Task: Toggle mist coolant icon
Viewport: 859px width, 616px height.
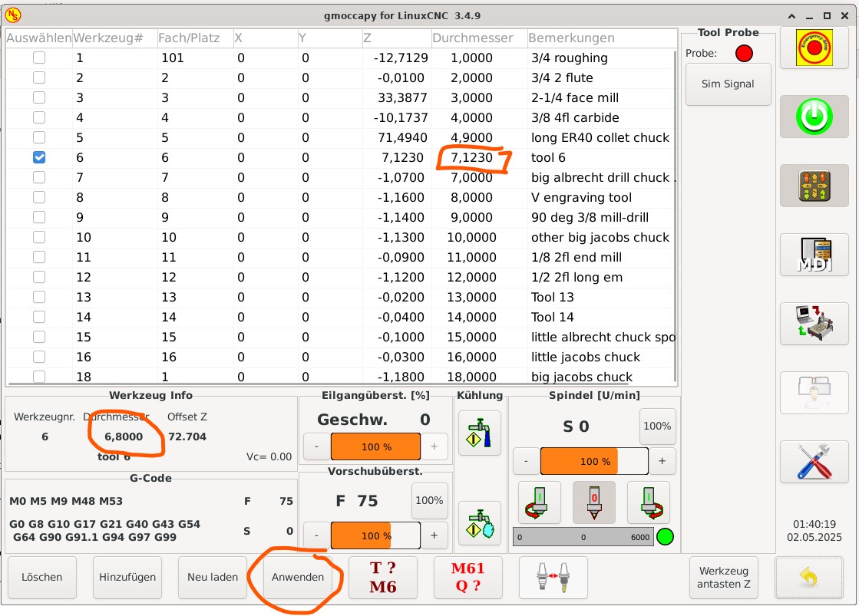Action: tap(480, 523)
